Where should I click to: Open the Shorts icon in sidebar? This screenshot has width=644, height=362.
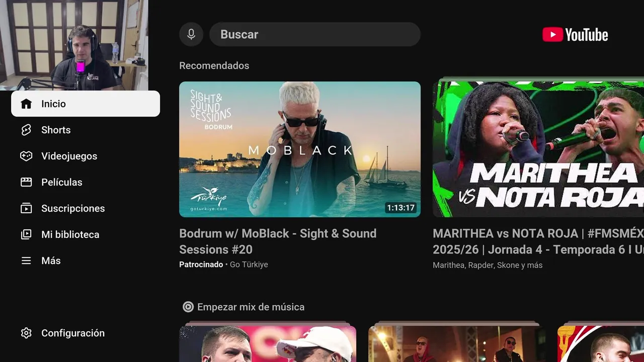coord(26,130)
